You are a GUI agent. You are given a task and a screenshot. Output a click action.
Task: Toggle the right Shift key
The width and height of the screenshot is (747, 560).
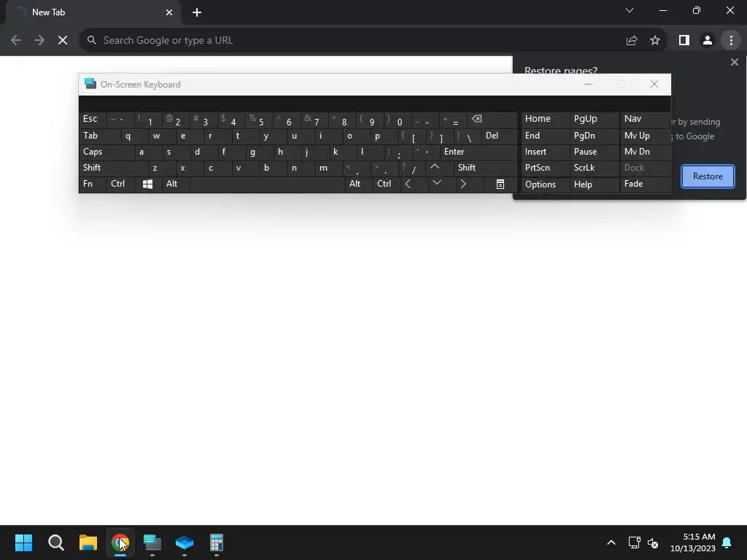[485, 168]
